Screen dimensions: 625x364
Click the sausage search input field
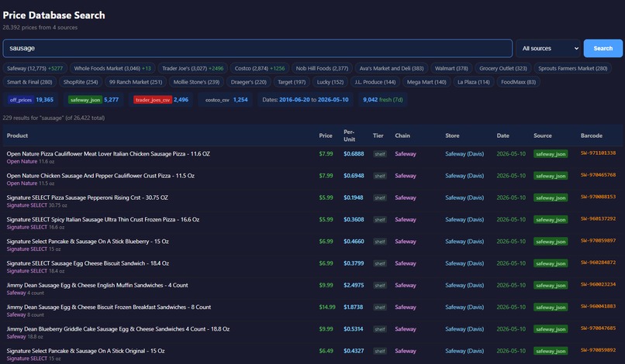pos(257,48)
